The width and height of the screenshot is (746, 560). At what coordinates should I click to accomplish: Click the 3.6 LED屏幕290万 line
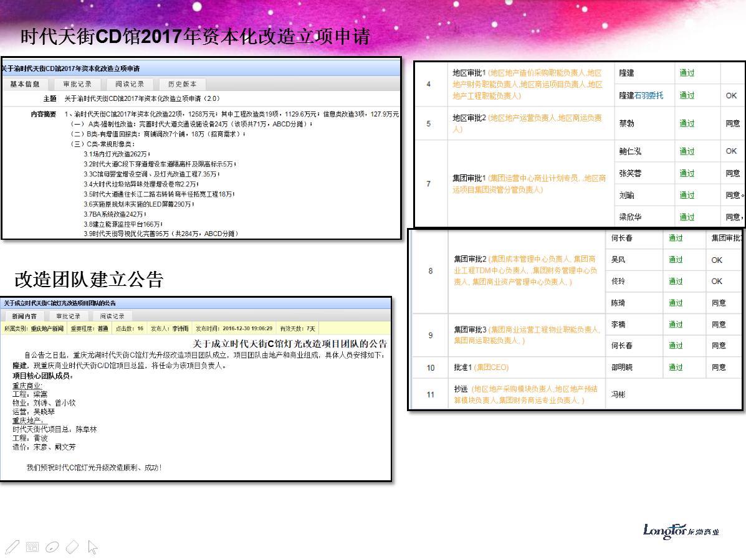139,204
